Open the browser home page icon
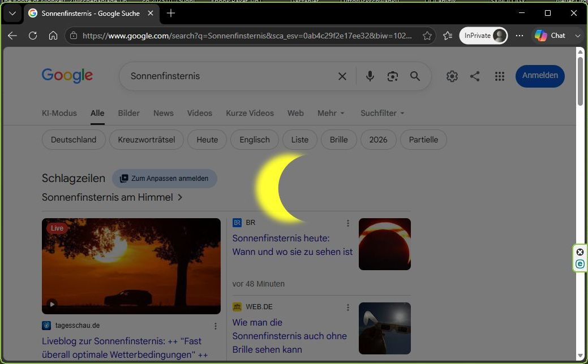588x364 pixels. pyautogui.click(x=53, y=36)
